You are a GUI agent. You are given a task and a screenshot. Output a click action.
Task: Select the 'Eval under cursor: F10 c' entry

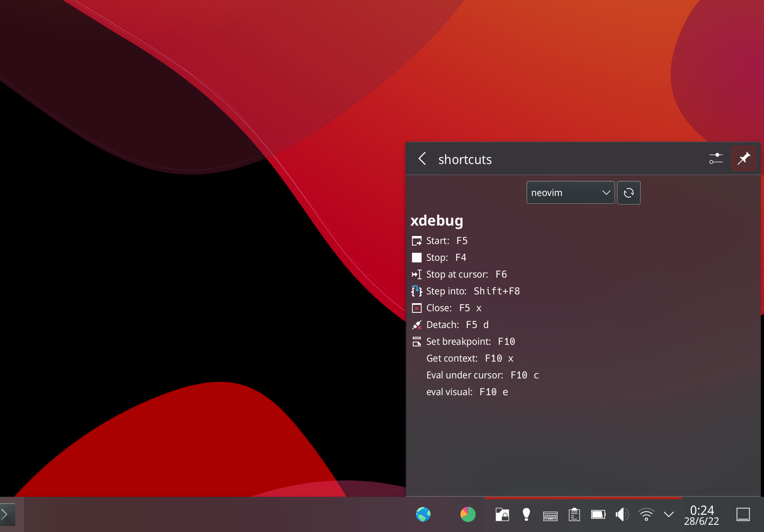482,375
